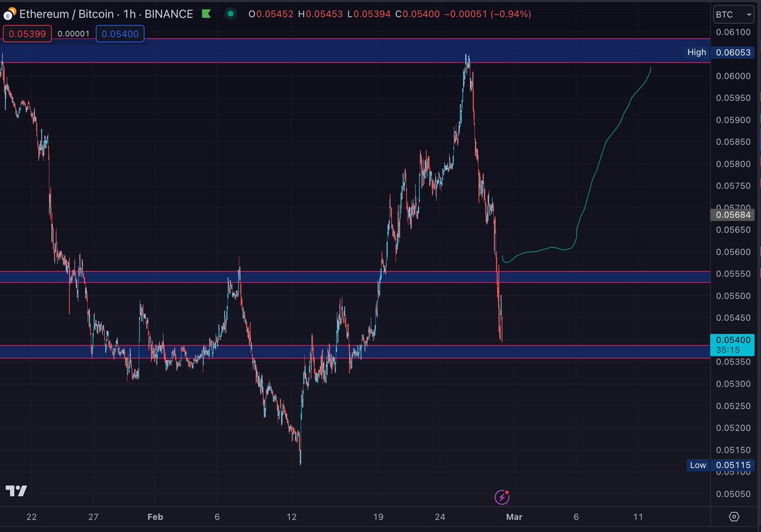This screenshot has height=532, width=761.
Task: Click the Ethereum / Bitcoin chart title
Action: pyautogui.click(x=106, y=13)
